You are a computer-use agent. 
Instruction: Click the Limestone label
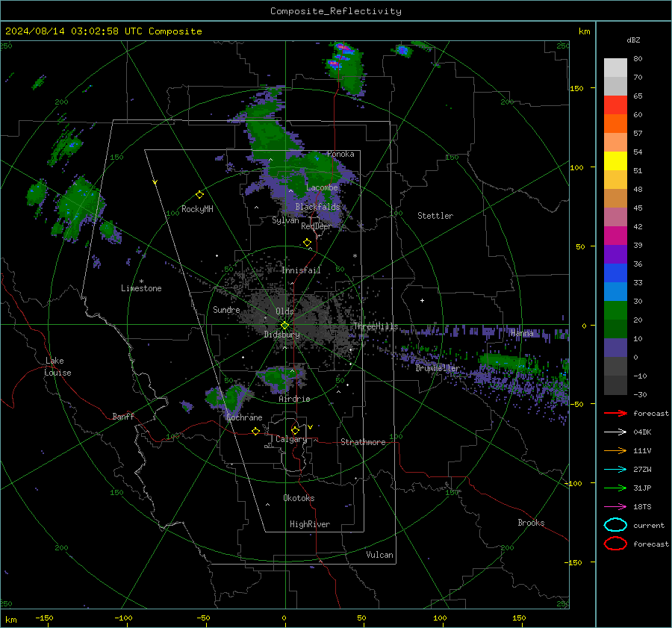[141, 288]
